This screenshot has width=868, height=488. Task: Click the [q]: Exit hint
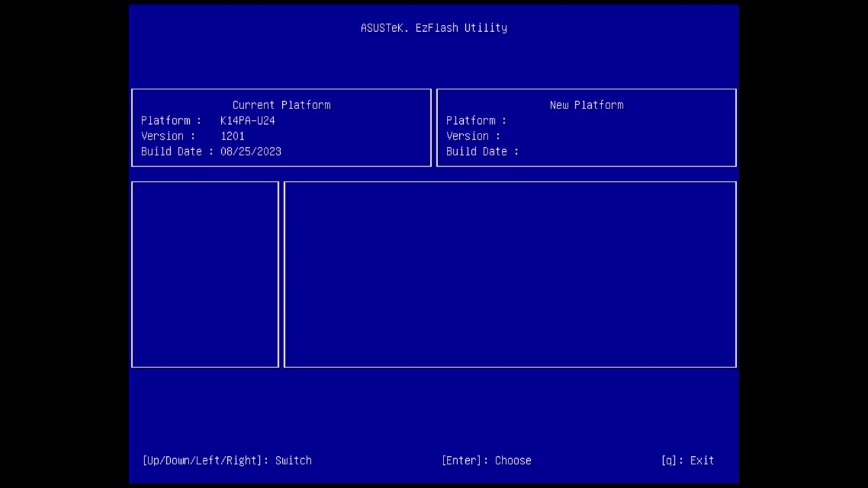coord(688,461)
